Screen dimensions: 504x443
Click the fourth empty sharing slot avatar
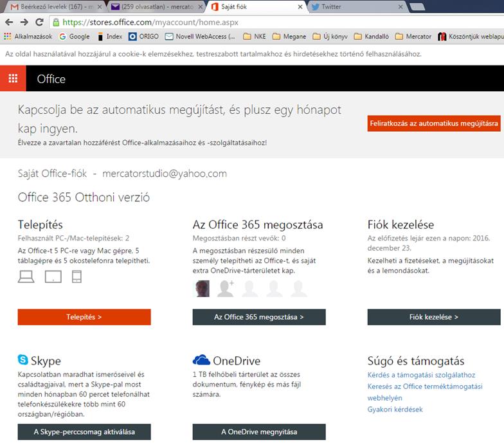pos(274,288)
